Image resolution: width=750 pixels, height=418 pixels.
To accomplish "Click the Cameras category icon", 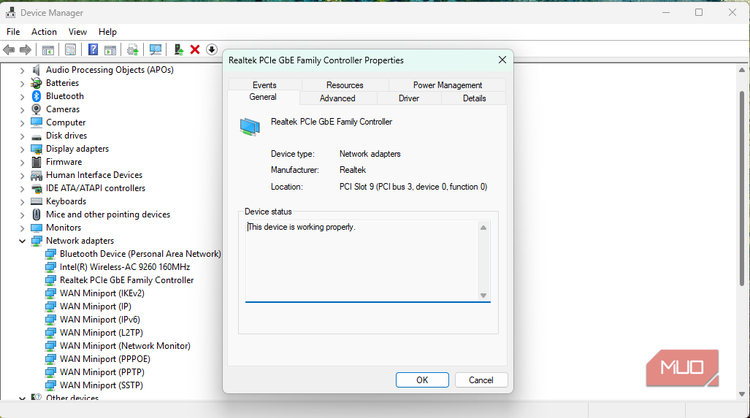I will click(x=36, y=109).
